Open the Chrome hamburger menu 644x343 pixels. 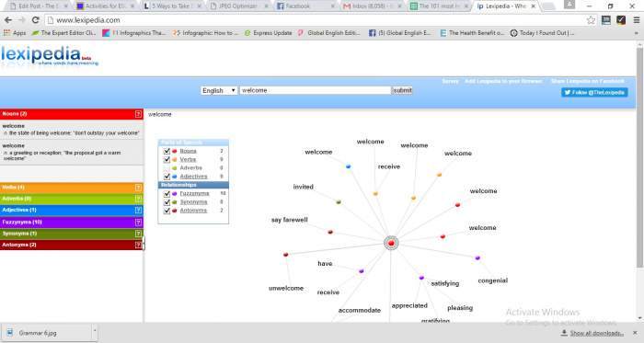(x=637, y=20)
